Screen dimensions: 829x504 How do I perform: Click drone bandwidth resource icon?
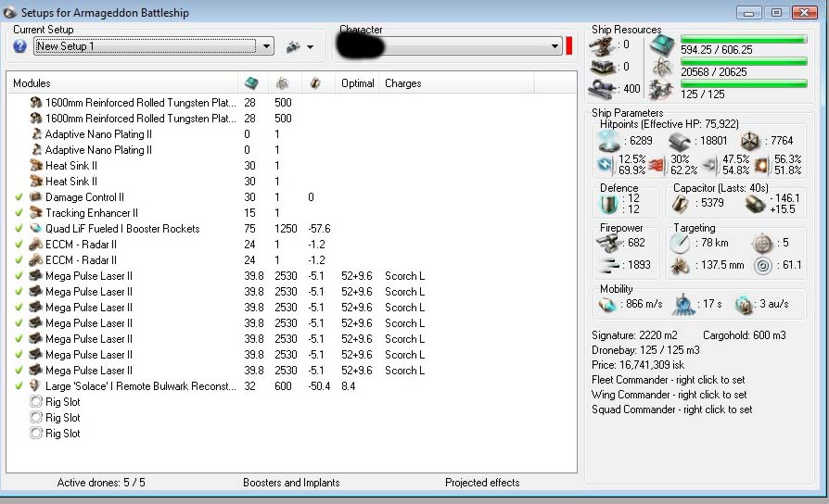tap(661, 90)
